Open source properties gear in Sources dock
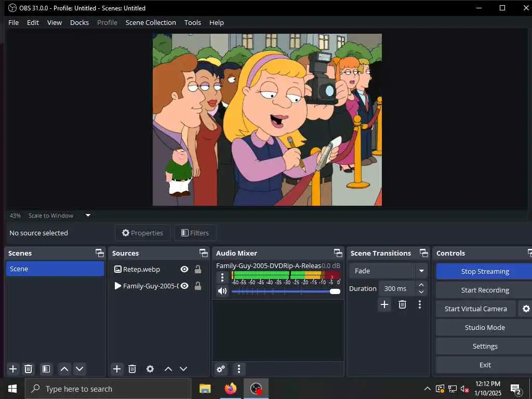The width and height of the screenshot is (532, 399). (x=150, y=369)
